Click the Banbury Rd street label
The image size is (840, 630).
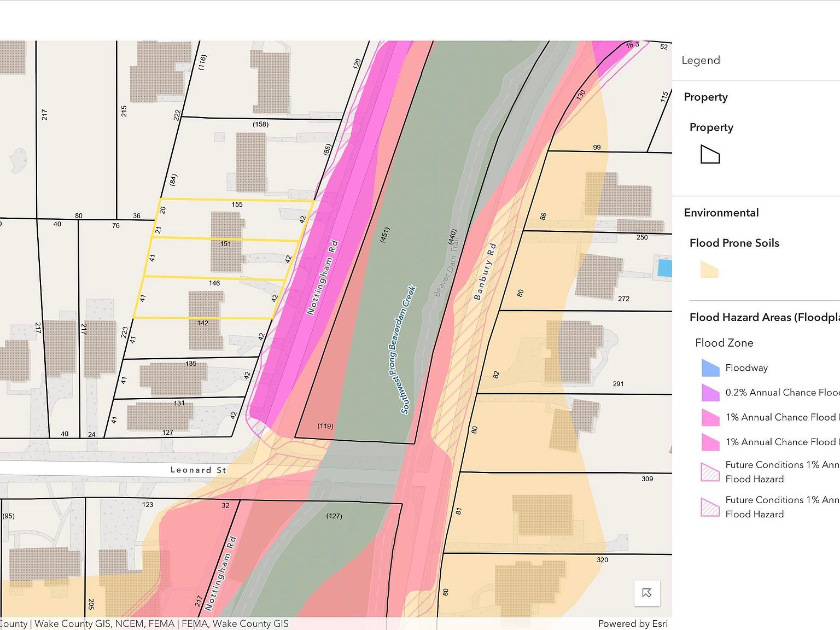[485, 271]
